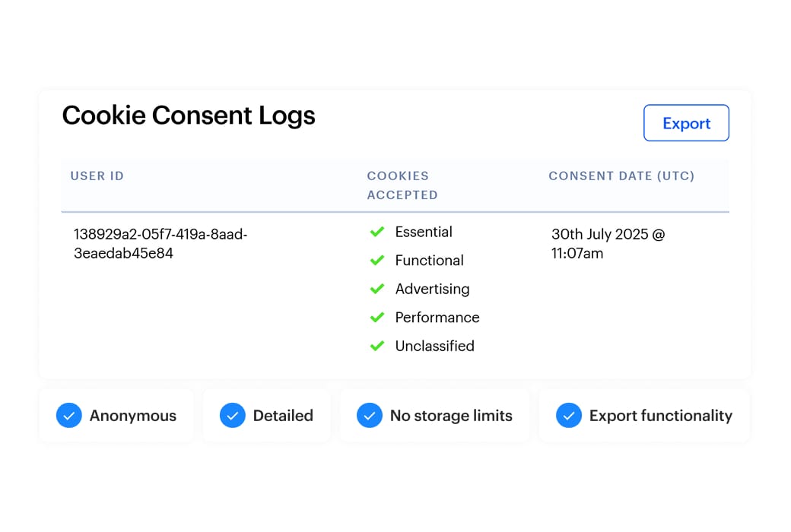Sort by the USER ID column header
The width and height of the screenshot is (791, 532).
(97, 176)
